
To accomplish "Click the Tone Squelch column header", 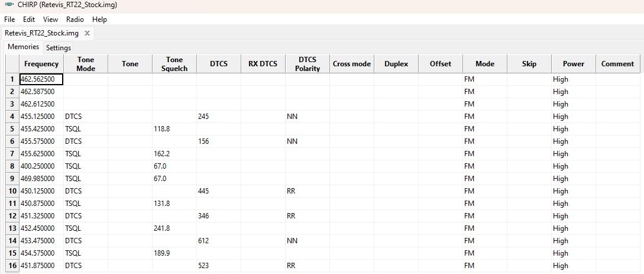I will [x=174, y=64].
